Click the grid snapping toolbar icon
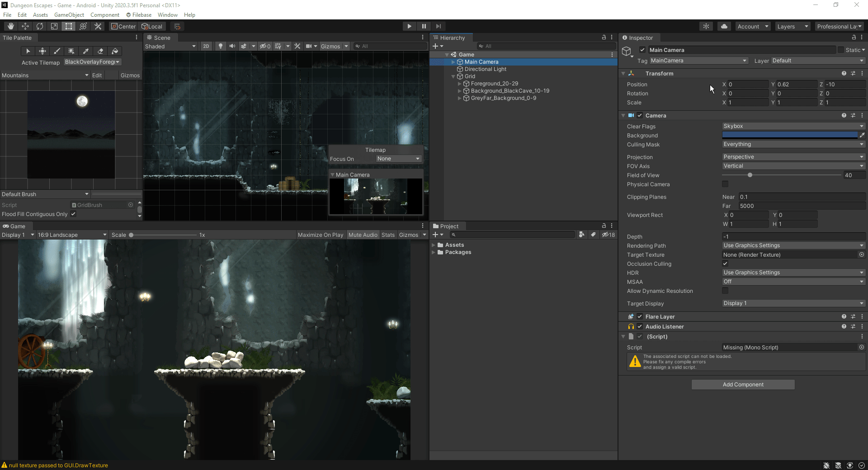Viewport: 868px width, 470px height. (177, 26)
